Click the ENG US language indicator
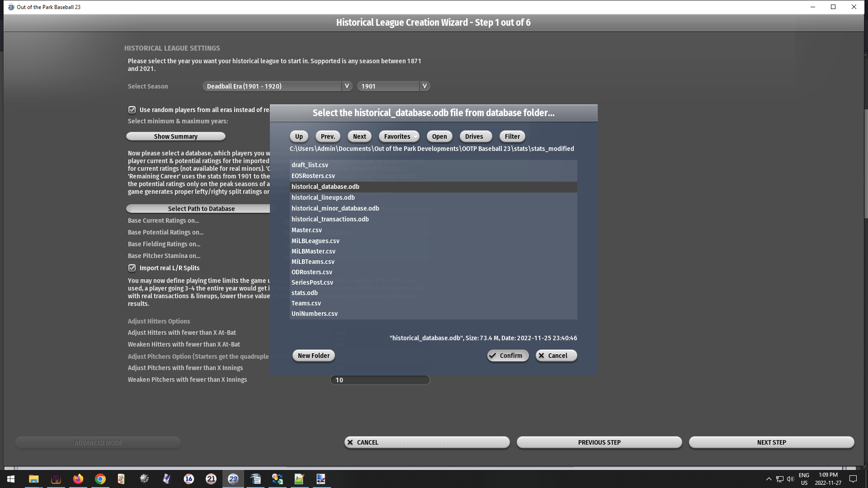Image resolution: width=868 pixels, height=488 pixels. (x=804, y=479)
